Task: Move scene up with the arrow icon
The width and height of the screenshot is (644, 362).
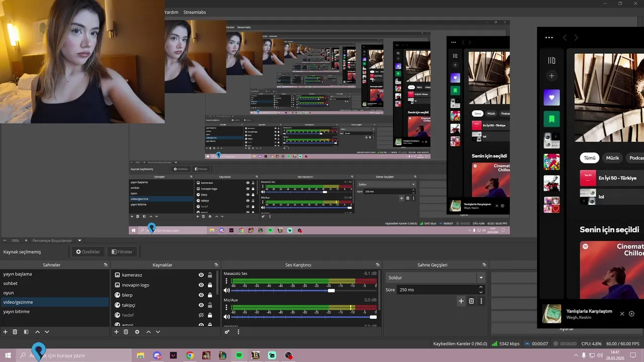Action: (x=37, y=332)
